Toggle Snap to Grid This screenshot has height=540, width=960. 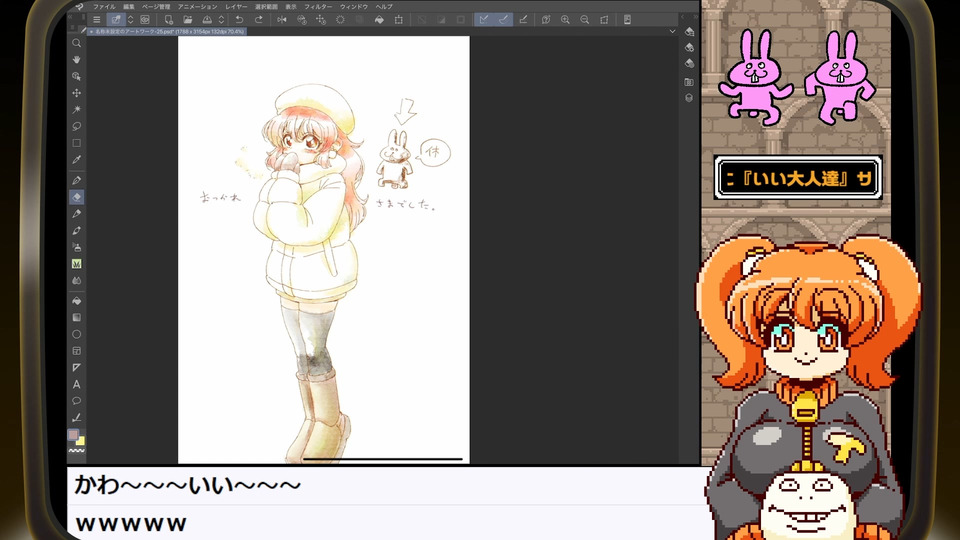tap(523, 20)
